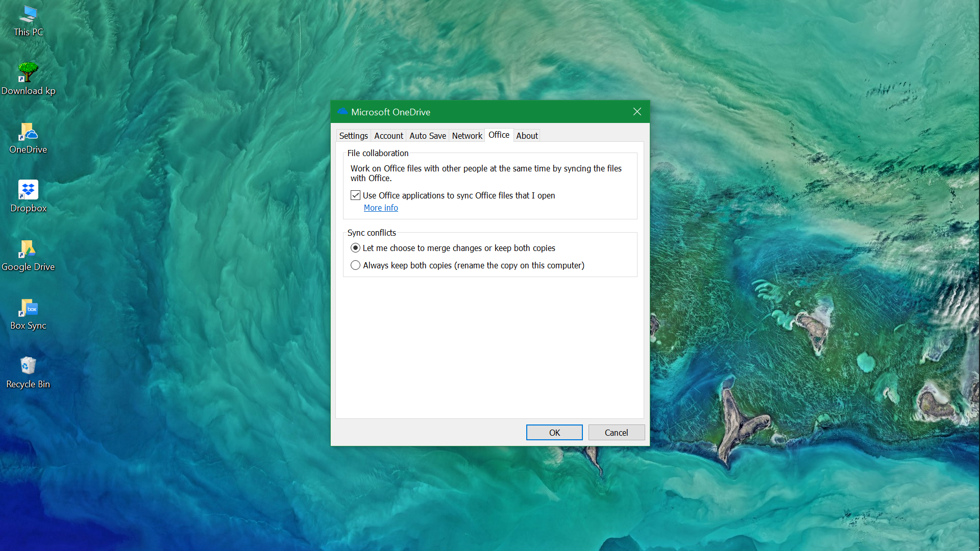Switch to the About tab
Viewport: 980px width, 551px height.
tap(527, 136)
